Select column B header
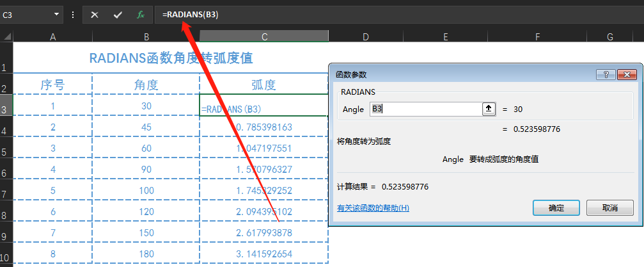This screenshot has width=644, height=267. tap(146, 37)
